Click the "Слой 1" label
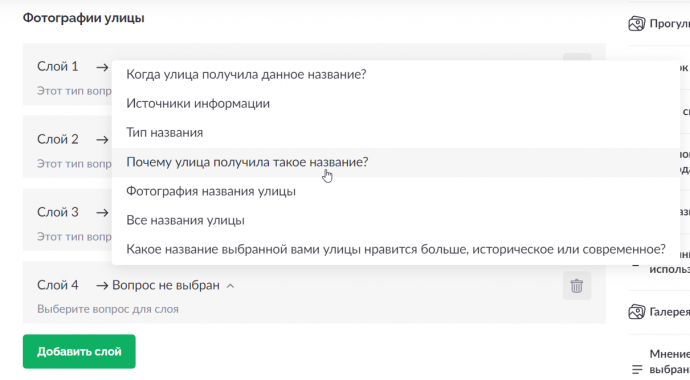This screenshot has height=380, width=690. click(58, 66)
